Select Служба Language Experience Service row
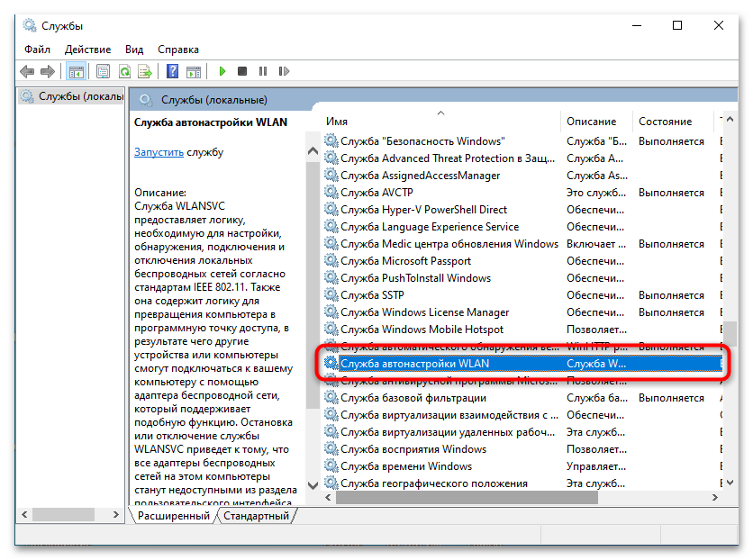The height and width of the screenshot is (560, 753). (522, 227)
